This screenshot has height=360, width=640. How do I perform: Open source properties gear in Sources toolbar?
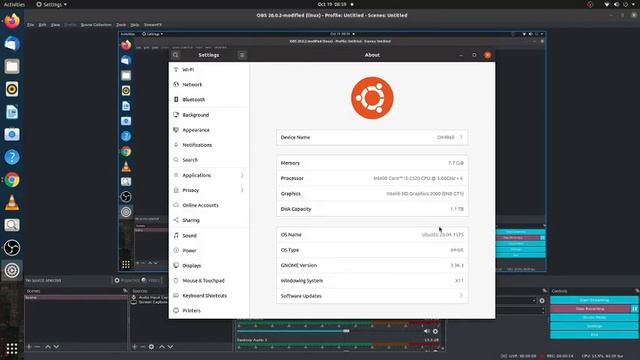point(151,347)
